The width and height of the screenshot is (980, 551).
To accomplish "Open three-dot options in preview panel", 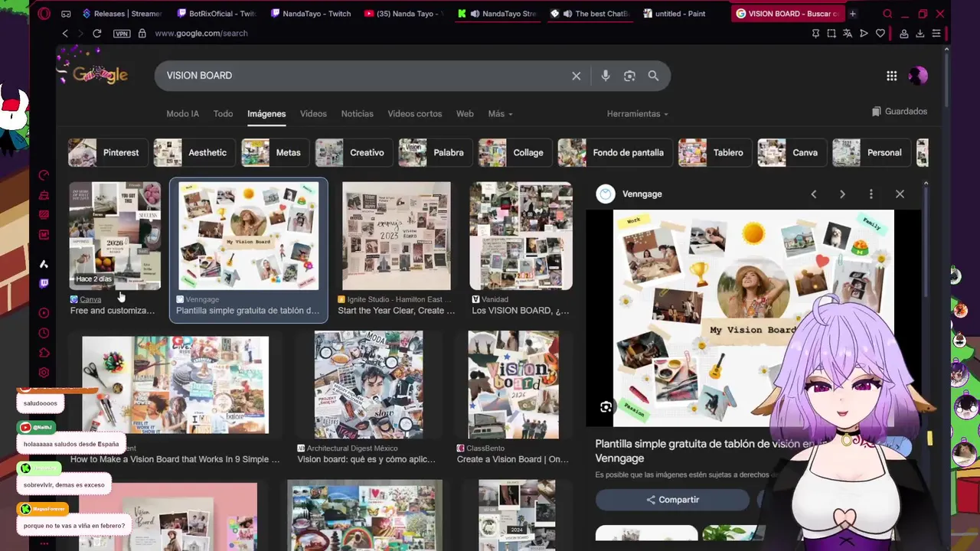I will 871,194.
